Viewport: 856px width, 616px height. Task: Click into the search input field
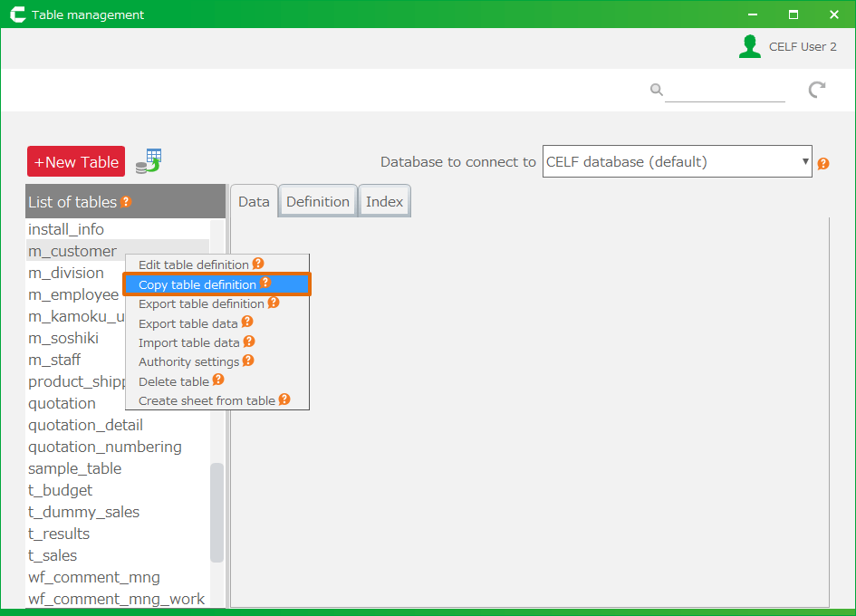pos(725,90)
